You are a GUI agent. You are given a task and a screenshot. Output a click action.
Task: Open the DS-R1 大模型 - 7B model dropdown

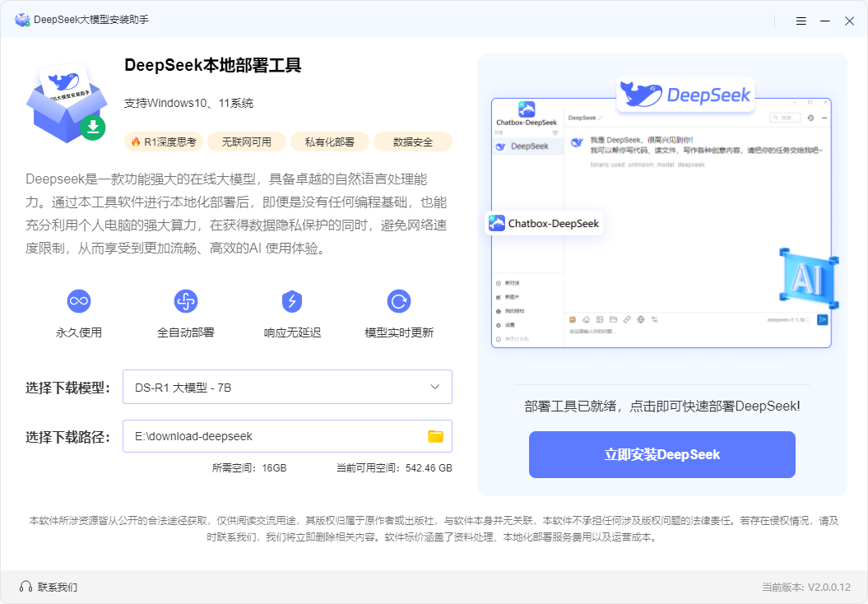pos(286,387)
